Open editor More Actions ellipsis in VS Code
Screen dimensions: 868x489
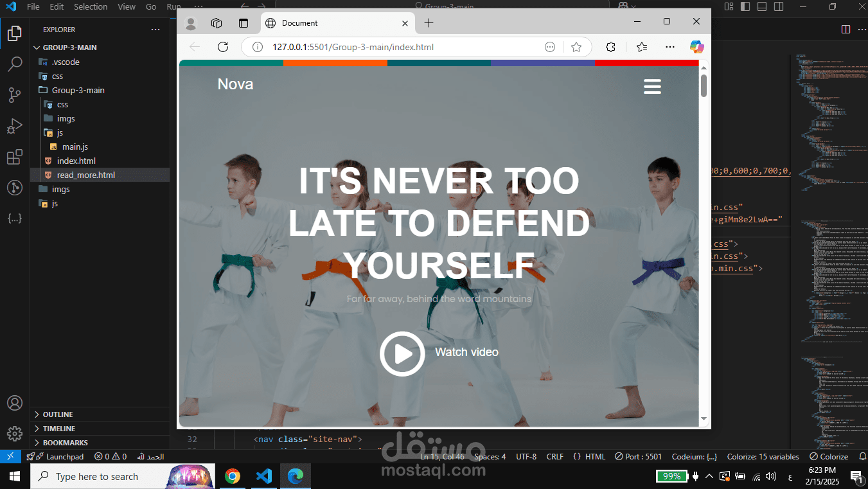[861, 30]
